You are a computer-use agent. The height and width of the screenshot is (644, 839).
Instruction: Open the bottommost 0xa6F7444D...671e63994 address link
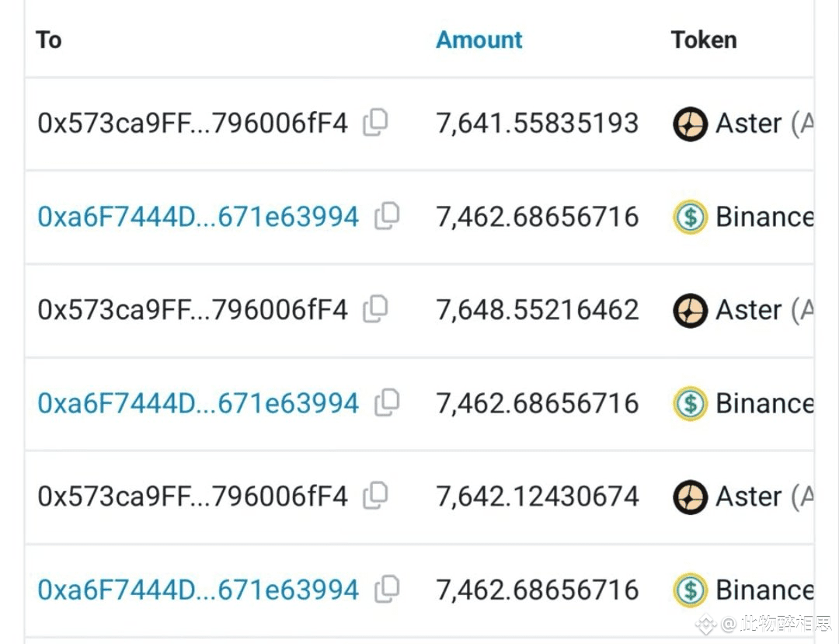[x=198, y=590]
